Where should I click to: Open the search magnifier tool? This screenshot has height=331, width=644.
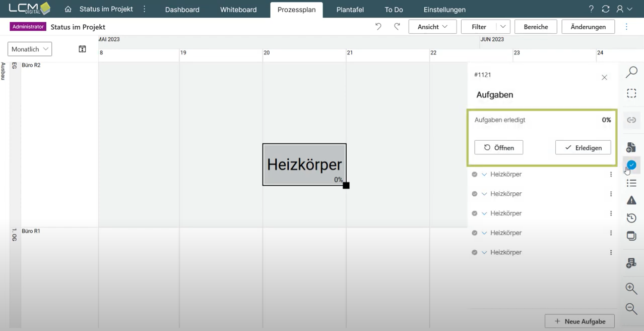pos(631,73)
